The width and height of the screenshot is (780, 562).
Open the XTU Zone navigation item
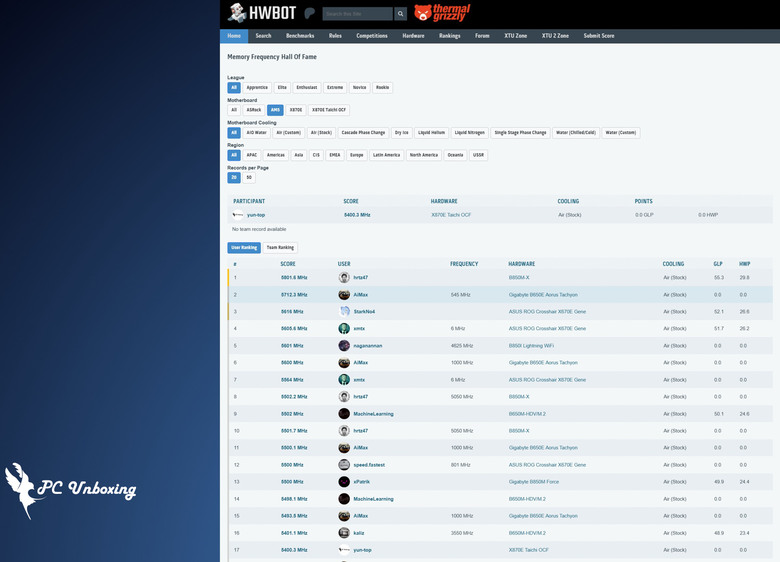coord(515,36)
